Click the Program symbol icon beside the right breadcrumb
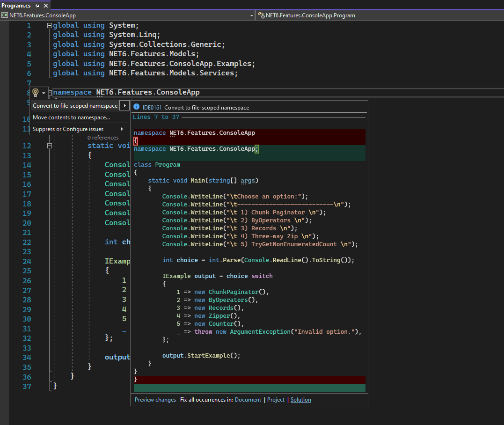Screen dimensions: 504x425 pyautogui.click(x=261, y=15)
